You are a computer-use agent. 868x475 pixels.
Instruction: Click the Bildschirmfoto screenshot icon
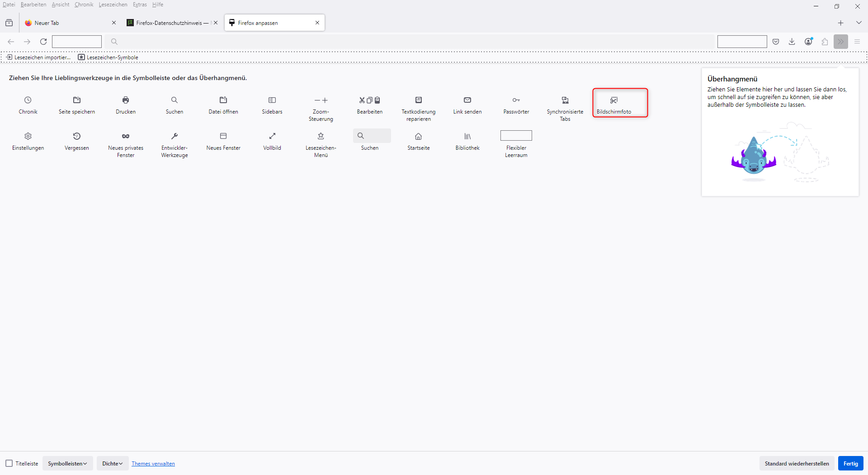coord(613,100)
